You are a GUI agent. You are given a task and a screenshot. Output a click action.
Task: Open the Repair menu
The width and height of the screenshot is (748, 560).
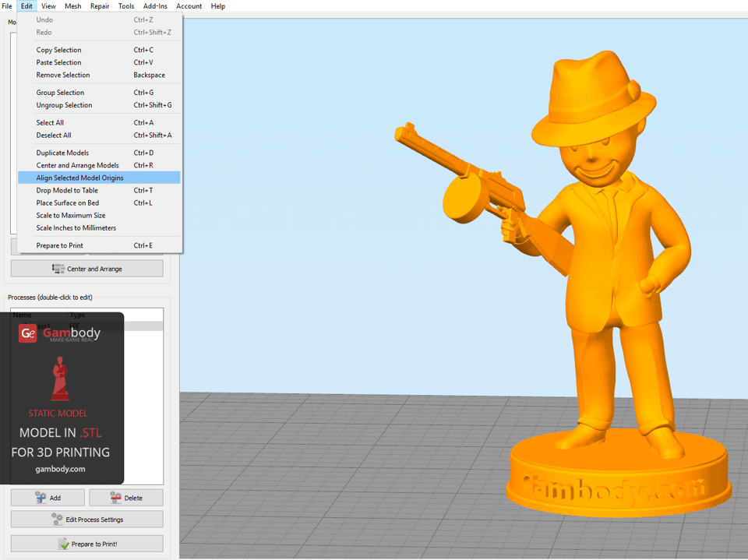pos(99,5)
